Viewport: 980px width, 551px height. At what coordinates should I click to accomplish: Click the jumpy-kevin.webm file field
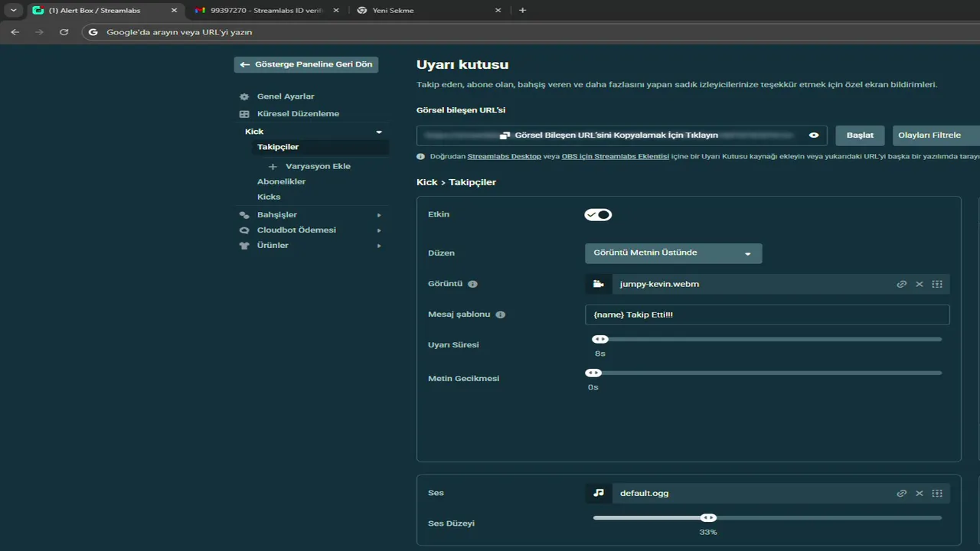pyautogui.click(x=767, y=284)
